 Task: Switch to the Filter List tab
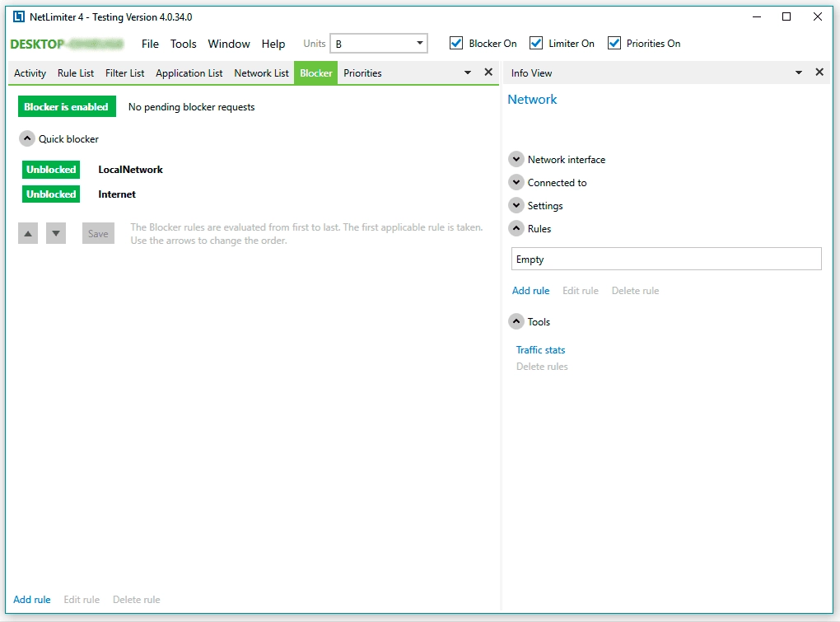[x=125, y=73]
